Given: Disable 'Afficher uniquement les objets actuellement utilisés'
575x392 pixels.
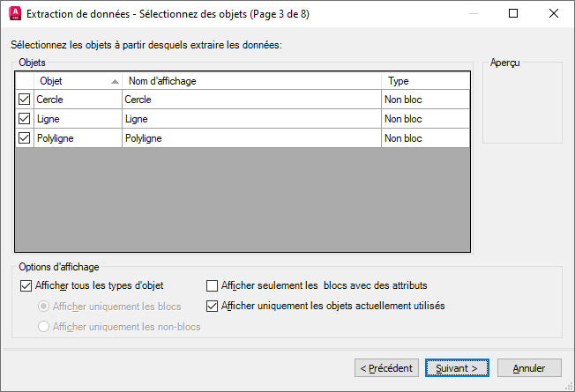Looking at the screenshot, I should click(212, 307).
